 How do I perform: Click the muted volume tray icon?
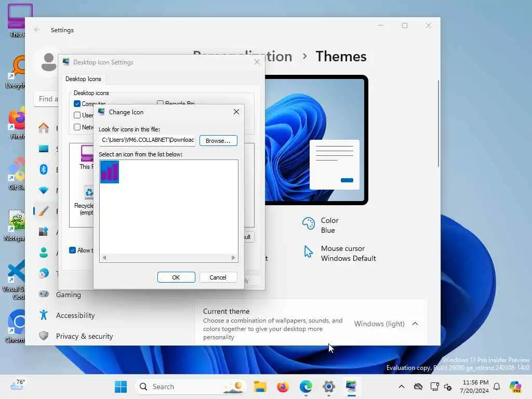point(448,387)
